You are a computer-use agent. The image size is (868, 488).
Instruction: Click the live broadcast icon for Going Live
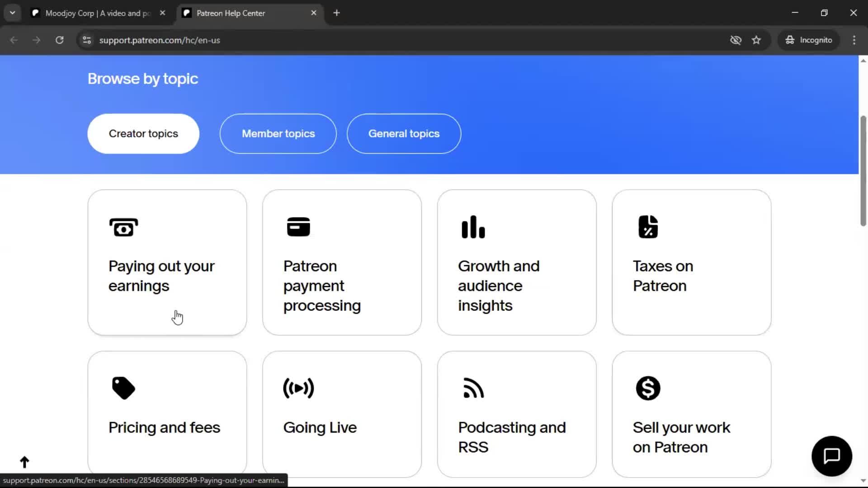[298, 388]
